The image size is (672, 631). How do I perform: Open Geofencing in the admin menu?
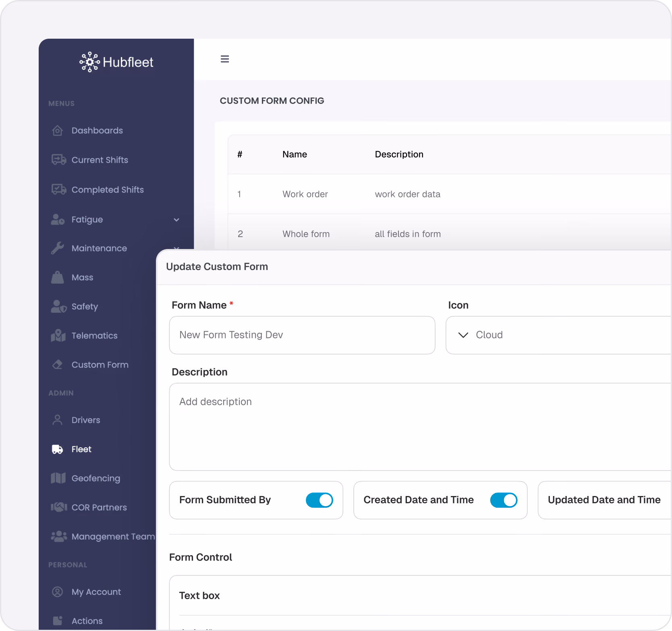pos(96,478)
